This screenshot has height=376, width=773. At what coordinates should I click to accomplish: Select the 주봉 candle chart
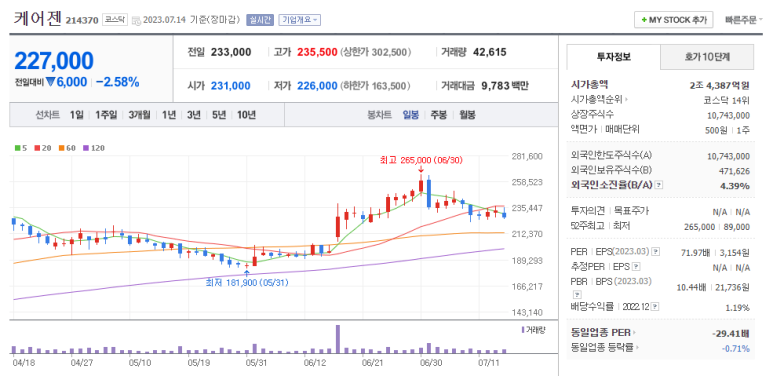[439, 115]
